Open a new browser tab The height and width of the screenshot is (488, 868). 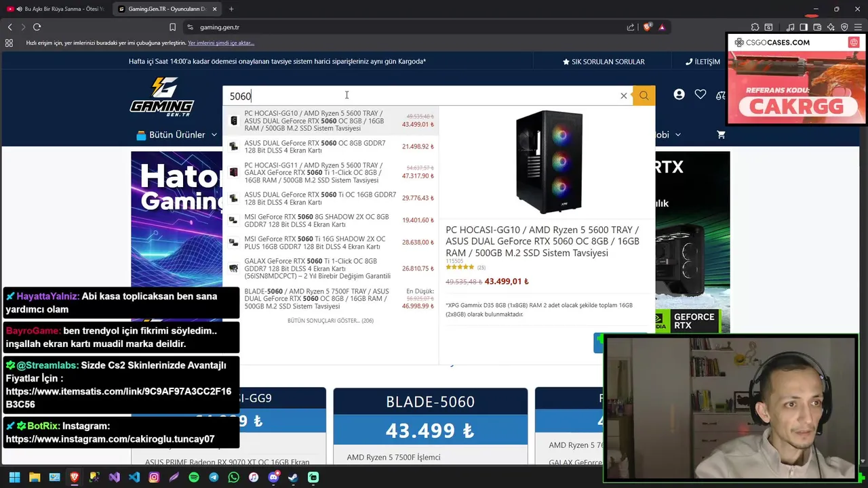click(x=231, y=9)
